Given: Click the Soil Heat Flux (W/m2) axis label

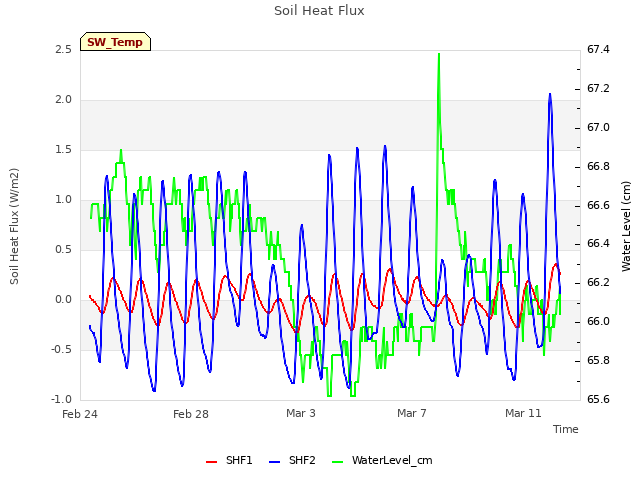Looking at the screenshot, I should (15, 226).
